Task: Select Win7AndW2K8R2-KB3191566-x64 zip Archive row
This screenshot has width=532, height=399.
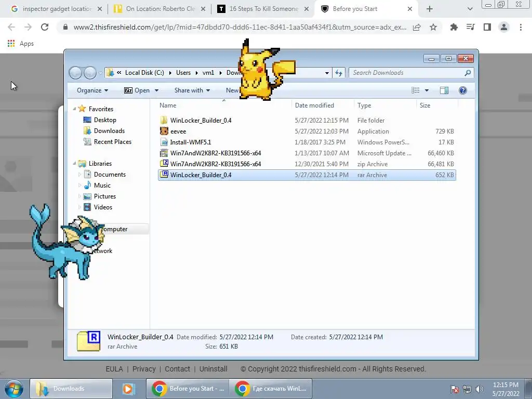Action: click(307, 164)
